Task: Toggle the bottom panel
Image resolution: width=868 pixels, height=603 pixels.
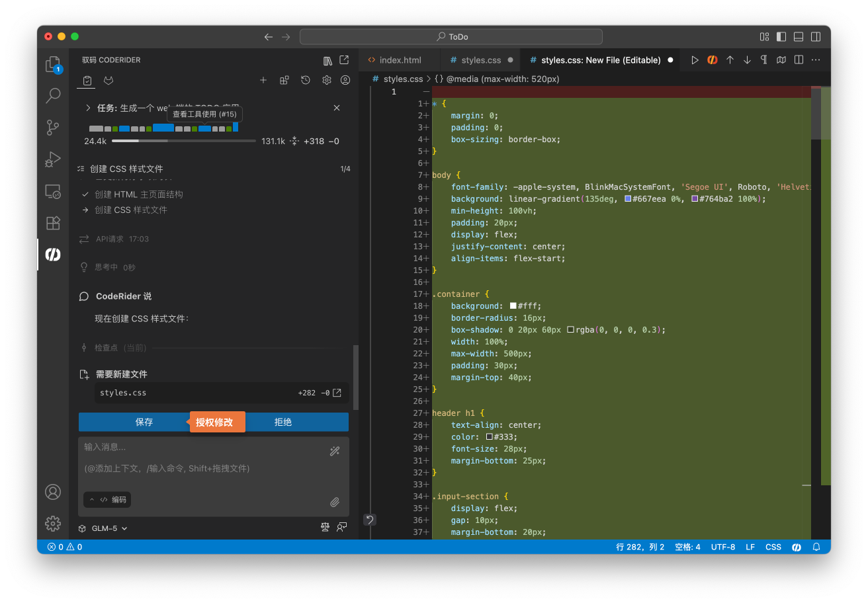Action: pos(799,37)
